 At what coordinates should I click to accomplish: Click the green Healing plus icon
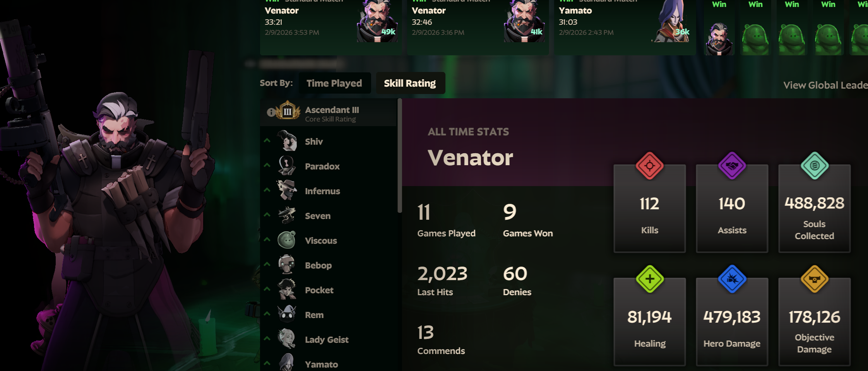[x=650, y=279]
